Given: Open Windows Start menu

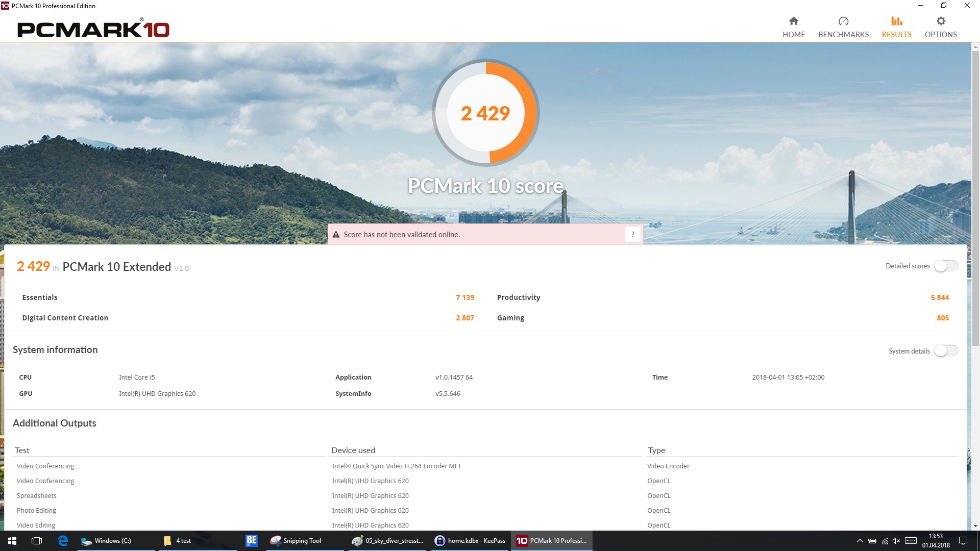Looking at the screenshot, I should (12, 541).
